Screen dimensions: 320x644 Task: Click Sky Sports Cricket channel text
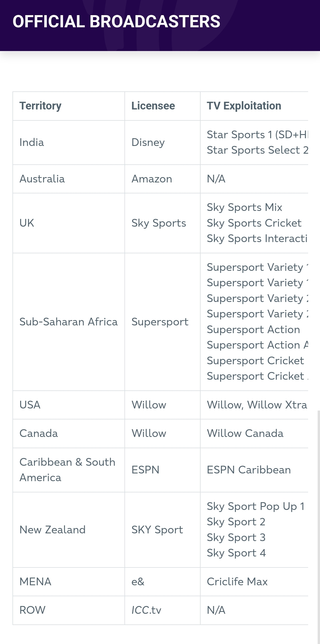254,223
